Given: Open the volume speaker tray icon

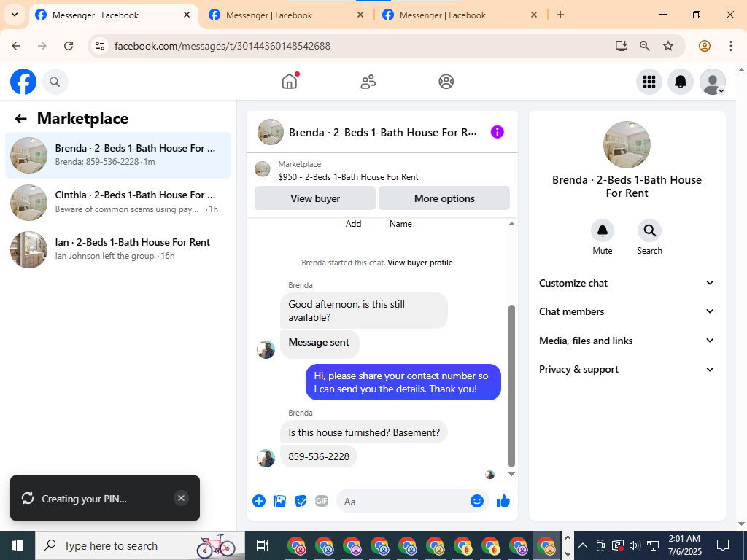Looking at the screenshot, I should pos(635,545).
